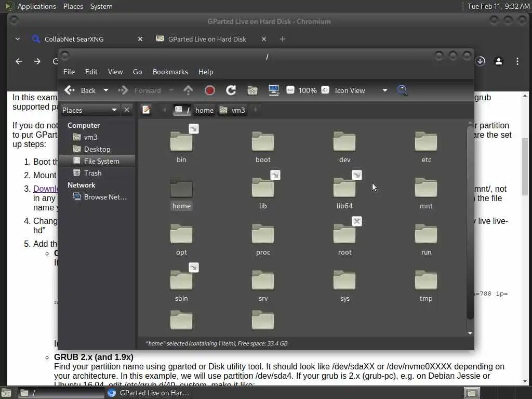Open the View menu
532x399 pixels.
click(115, 72)
